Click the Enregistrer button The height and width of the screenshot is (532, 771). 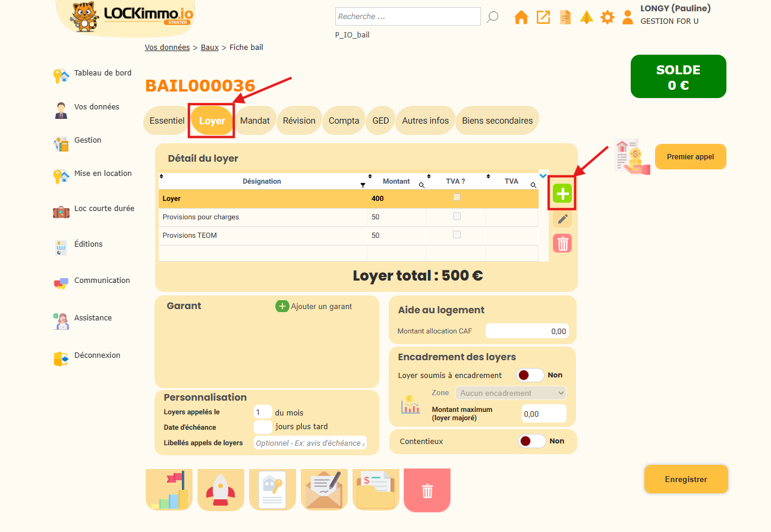(685, 479)
